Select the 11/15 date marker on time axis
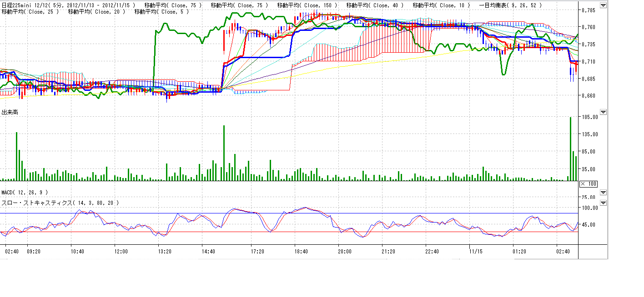This screenshot has width=644, height=297. point(476,251)
